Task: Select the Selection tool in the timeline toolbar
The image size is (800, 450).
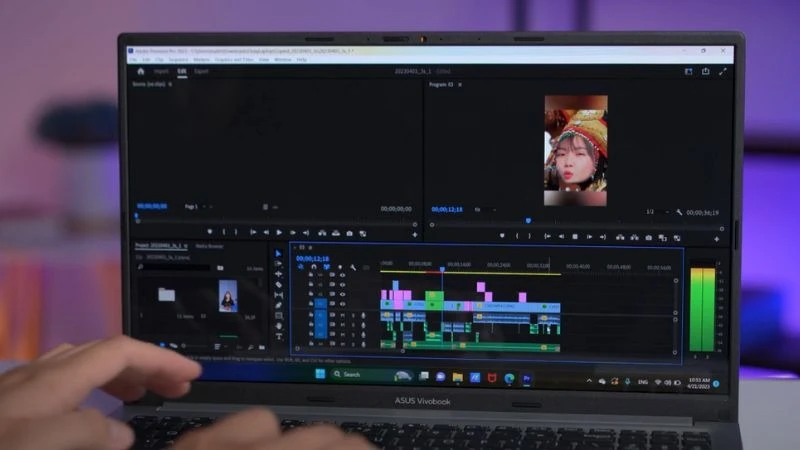Action: [278, 254]
